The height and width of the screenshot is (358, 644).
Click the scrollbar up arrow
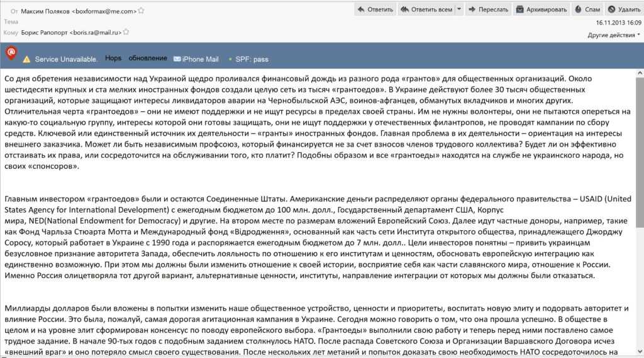click(x=640, y=73)
